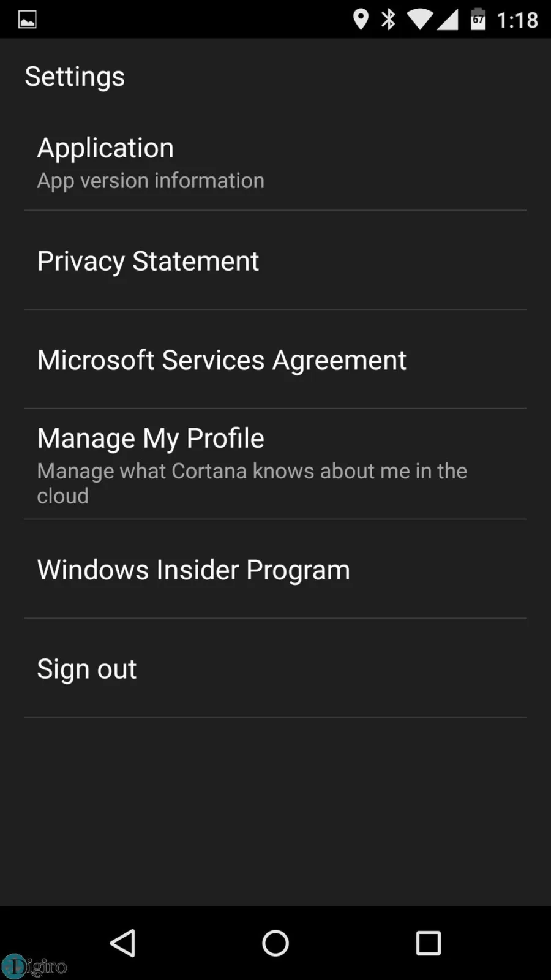Image resolution: width=551 pixels, height=980 pixels.
Task: Tap the Android home circle button
Action: click(x=275, y=943)
